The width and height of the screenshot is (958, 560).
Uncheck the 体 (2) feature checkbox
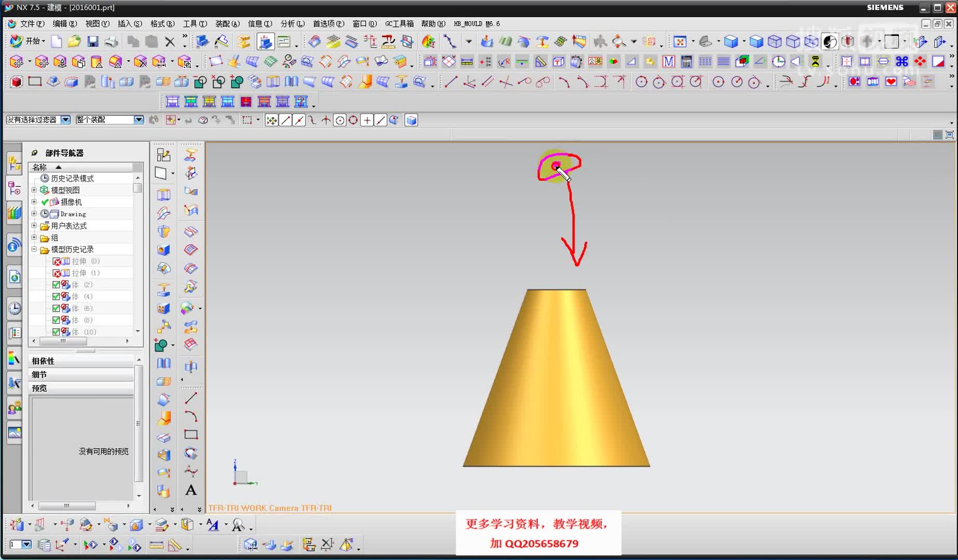tap(57, 284)
